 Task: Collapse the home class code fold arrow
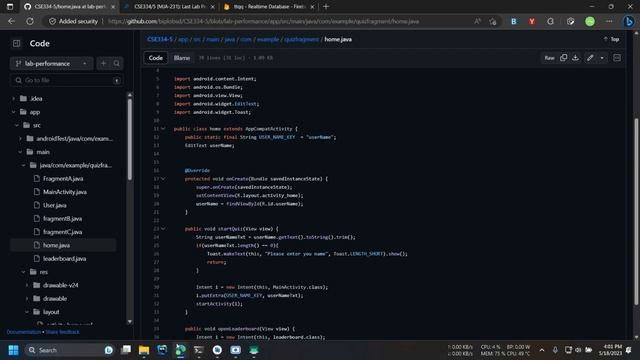coord(163,129)
